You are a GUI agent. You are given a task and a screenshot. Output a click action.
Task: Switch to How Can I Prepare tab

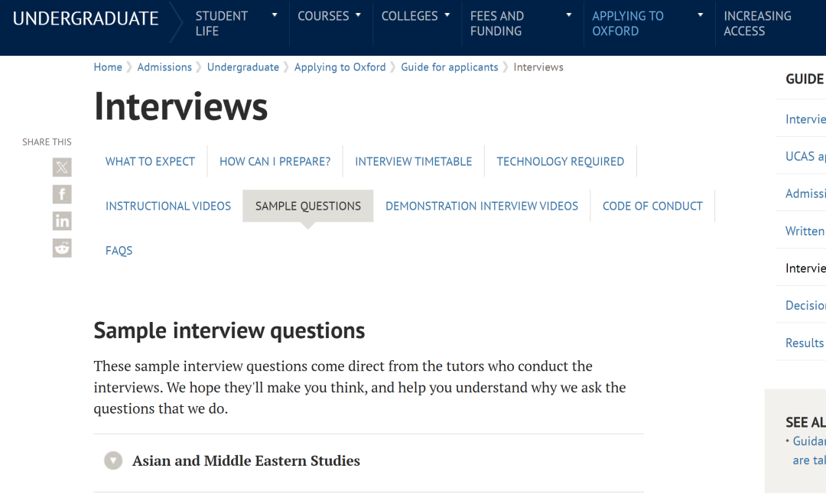275,161
